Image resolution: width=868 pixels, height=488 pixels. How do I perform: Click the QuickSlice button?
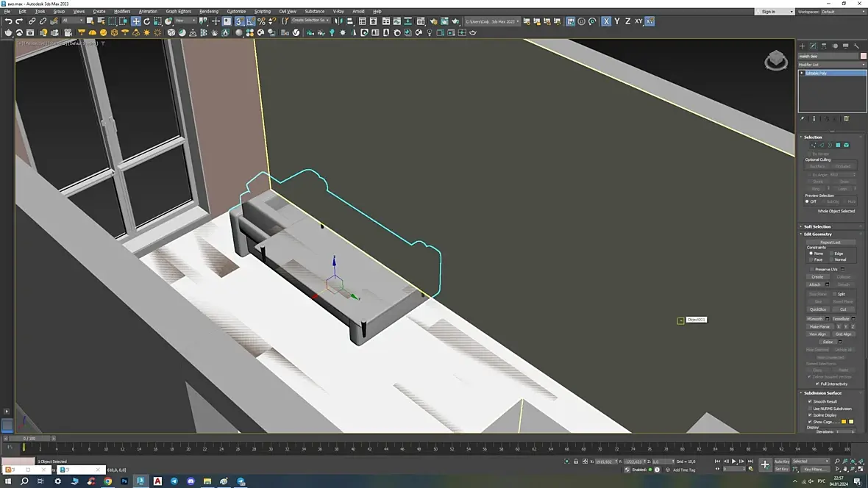tap(817, 309)
